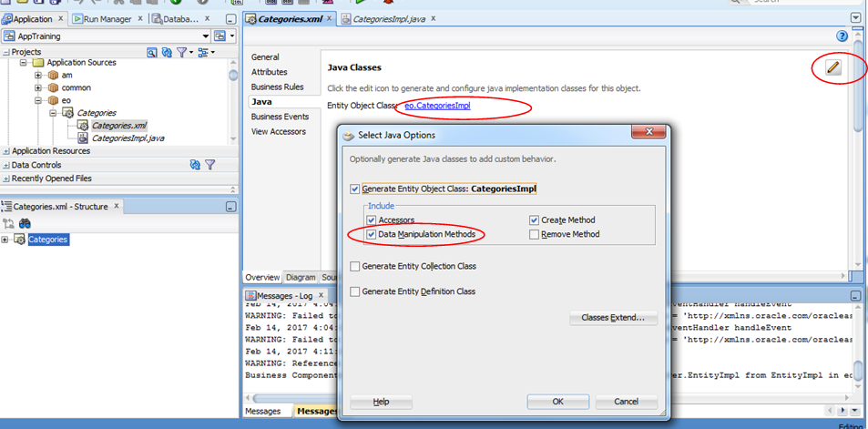Click the refresh icon in Data Controls
The width and height of the screenshot is (868, 429).
coord(195,165)
